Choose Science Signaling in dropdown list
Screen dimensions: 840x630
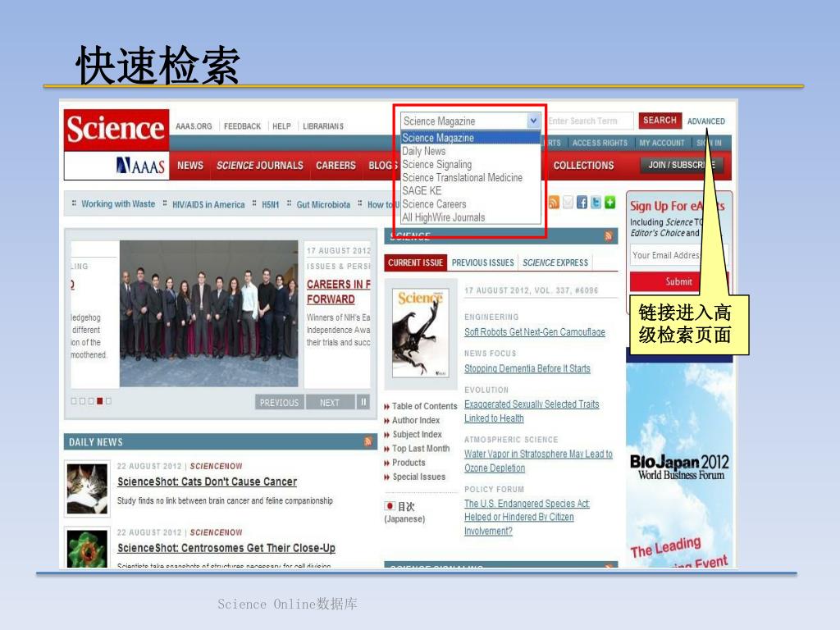click(437, 164)
